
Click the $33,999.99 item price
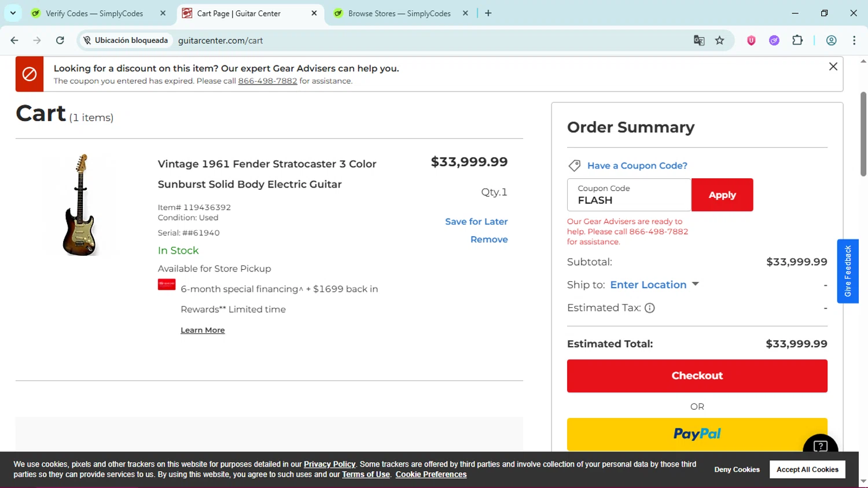tap(469, 162)
